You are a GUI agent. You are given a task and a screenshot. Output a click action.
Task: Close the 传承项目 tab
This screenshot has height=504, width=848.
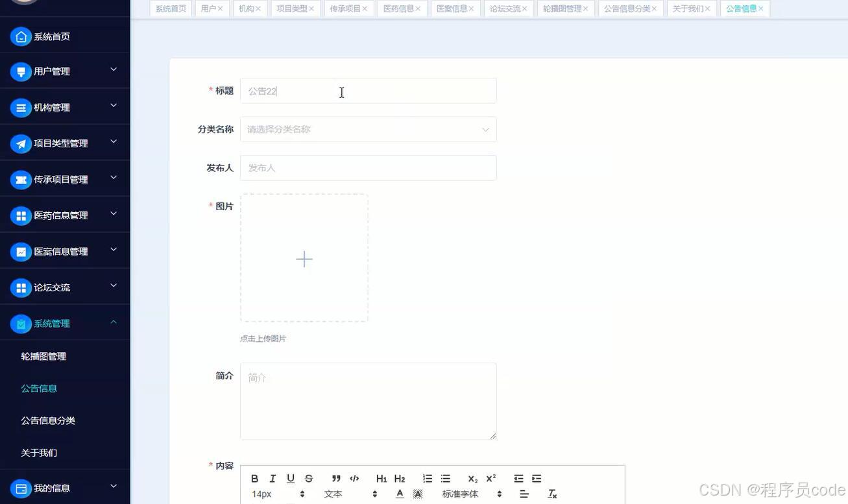pyautogui.click(x=365, y=8)
